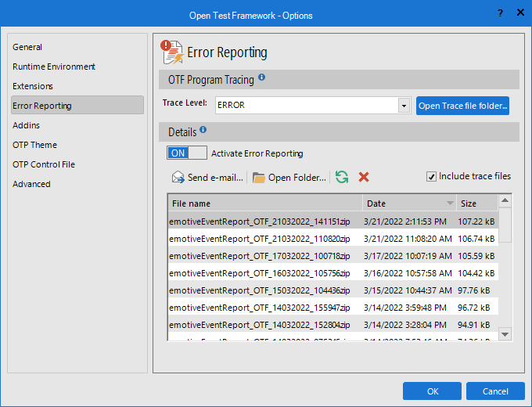Viewport: 532px width, 407px height.
Task: Select Error Reporting sidebar item
Action: [77, 105]
